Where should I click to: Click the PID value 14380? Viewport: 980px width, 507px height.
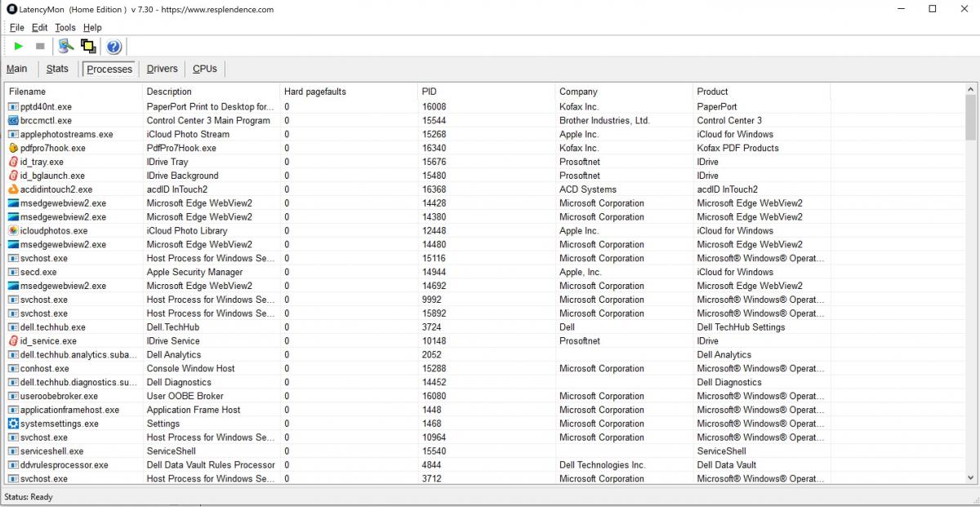(x=434, y=217)
